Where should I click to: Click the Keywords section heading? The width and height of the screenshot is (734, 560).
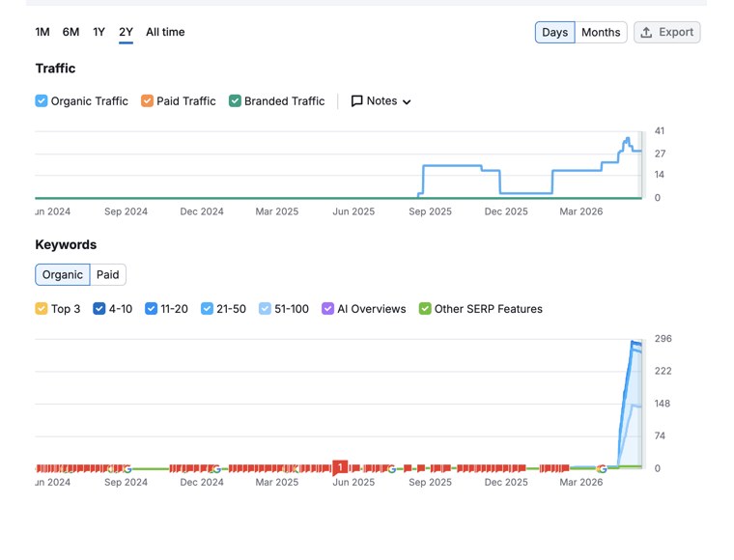pos(66,244)
